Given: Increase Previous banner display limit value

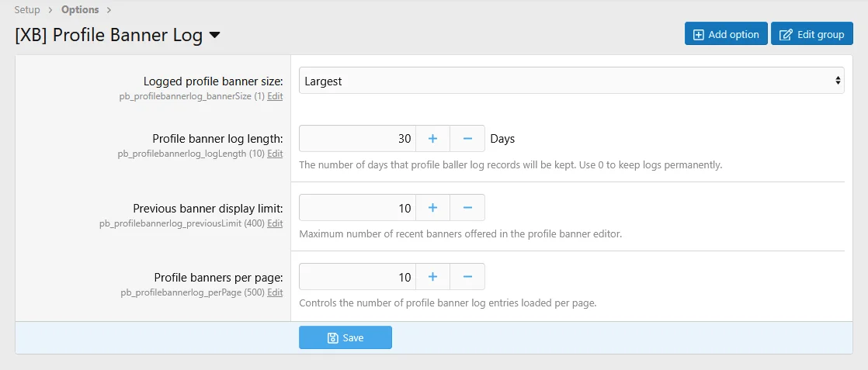Looking at the screenshot, I should click(x=433, y=207).
